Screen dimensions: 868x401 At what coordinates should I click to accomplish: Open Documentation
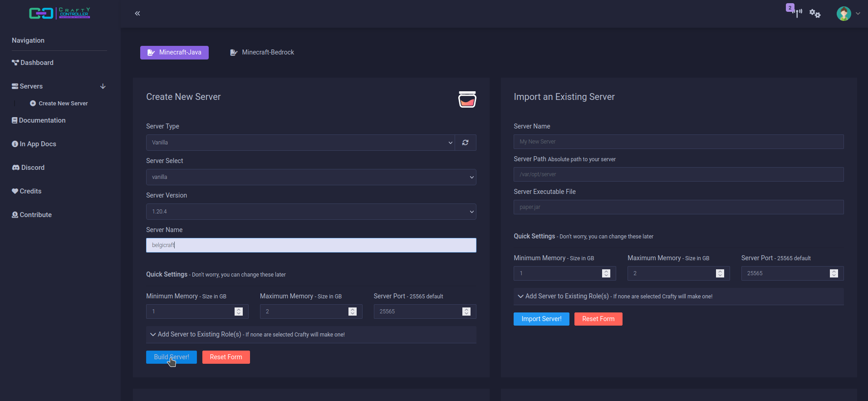39,120
